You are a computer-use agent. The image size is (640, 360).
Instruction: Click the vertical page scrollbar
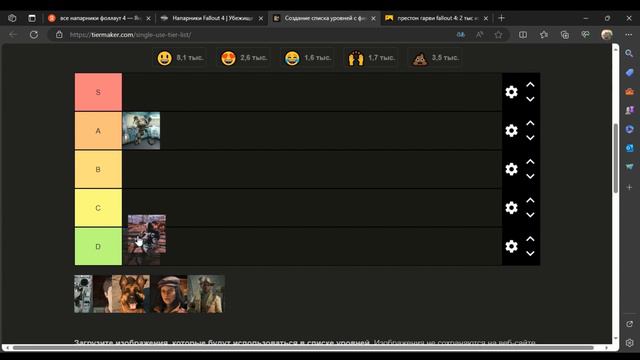click(616, 158)
